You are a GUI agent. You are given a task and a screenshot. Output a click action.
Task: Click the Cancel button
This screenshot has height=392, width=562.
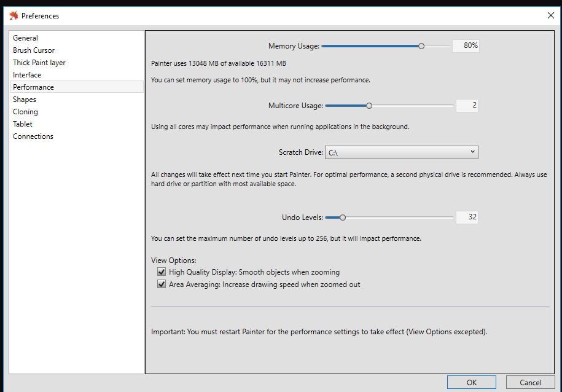(x=531, y=382)
